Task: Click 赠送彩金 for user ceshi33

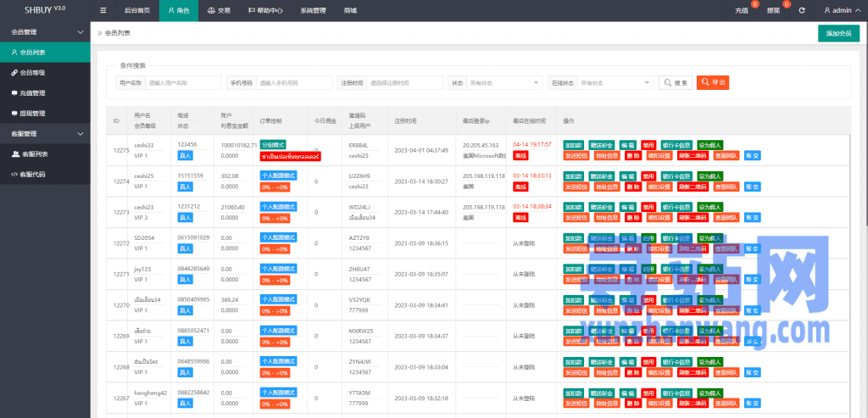Action: click(x=600, y=144)
